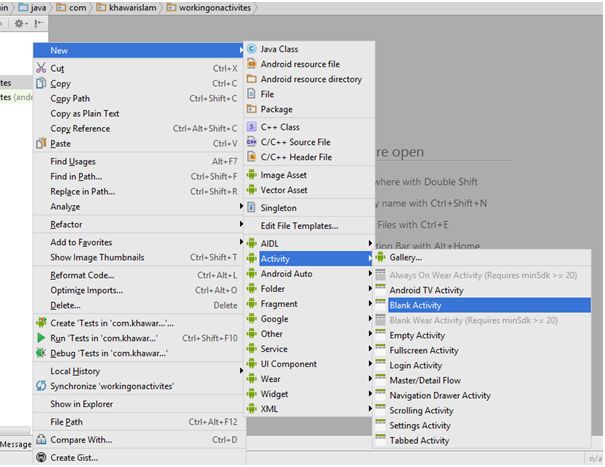Expand the Refactor submenu arrow
This screenshot has width=605, height=467.
coord(241,225)
